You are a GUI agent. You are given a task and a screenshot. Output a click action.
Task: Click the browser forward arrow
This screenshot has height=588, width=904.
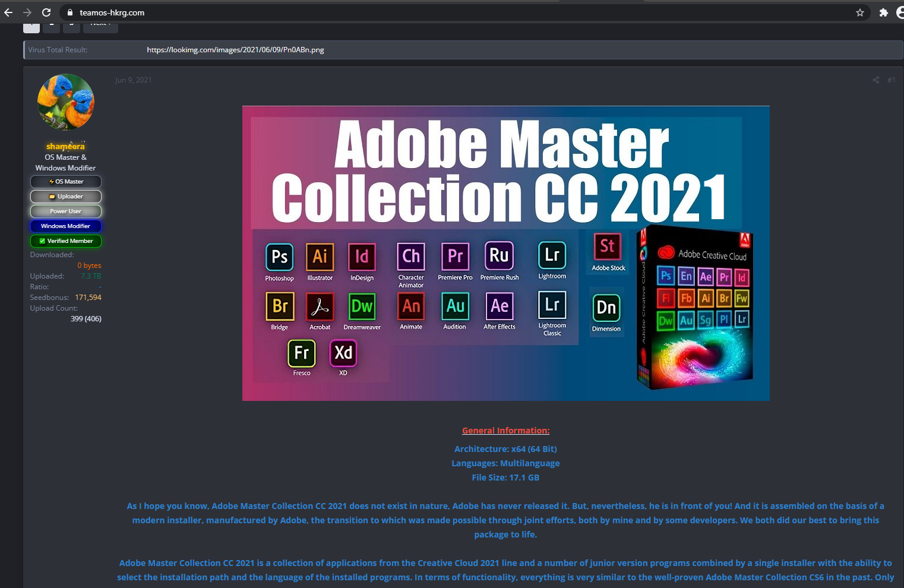coord(27,12)
